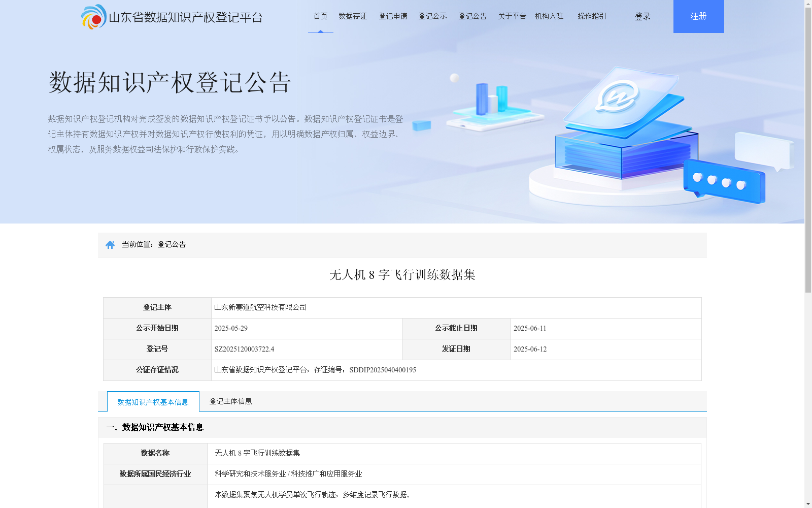Image resolution: width=812 pixels, height=508 pixels.
Task: Click section heading 一、数据知识产权基本信息
Action: pyautogui.click(x=155, y=428)
